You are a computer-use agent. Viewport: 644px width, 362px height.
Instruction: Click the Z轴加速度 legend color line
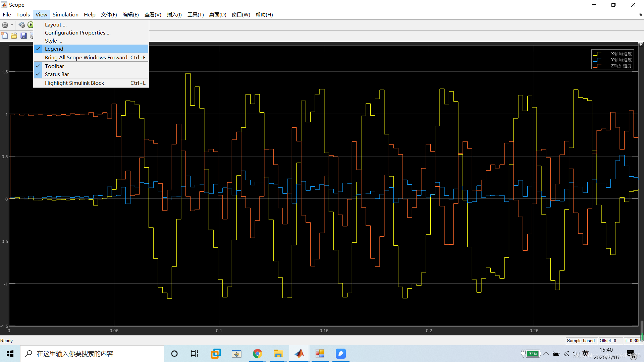597,66
